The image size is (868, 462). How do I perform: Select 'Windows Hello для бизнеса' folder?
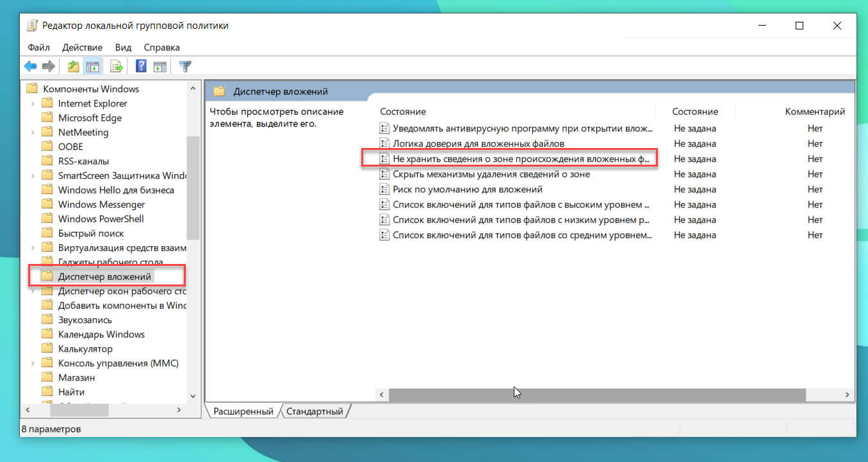(116, 190)
